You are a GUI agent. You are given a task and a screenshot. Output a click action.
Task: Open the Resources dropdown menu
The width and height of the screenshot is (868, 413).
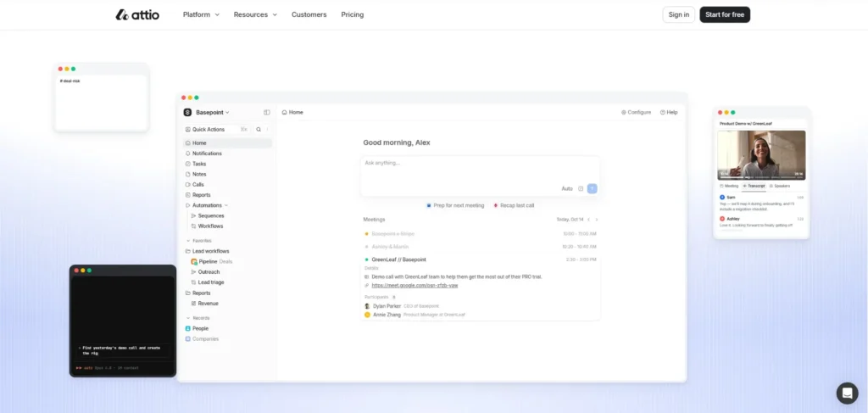coord(255,15)
